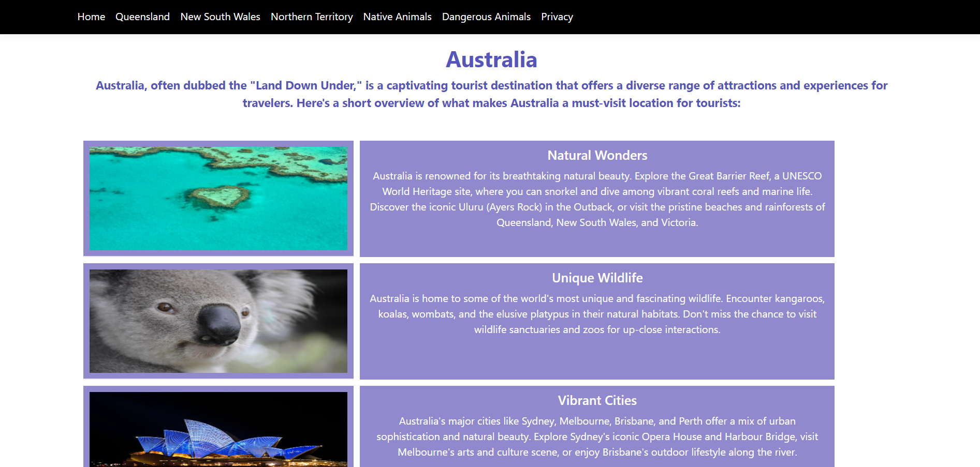This screenshot has width=980, height=467.
Task: Open the Home navigation link
Action: [x=91, y=17]
